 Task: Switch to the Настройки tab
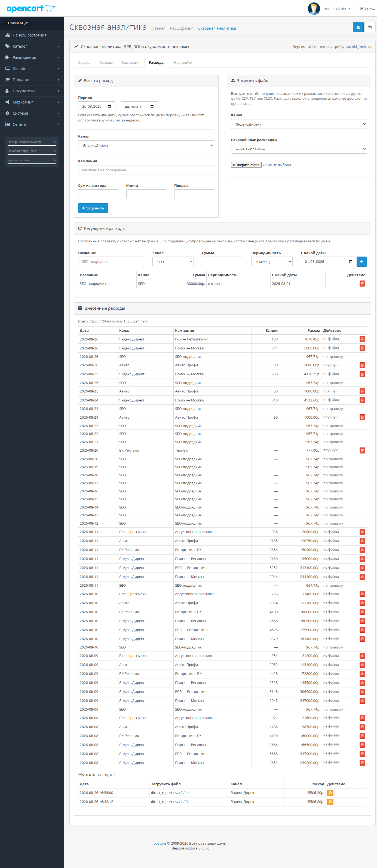[183, 63]
